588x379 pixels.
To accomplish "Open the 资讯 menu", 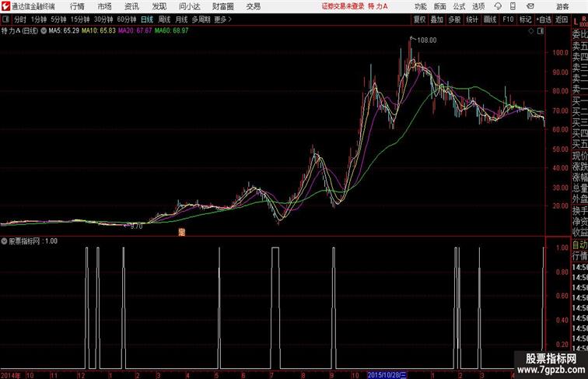I will point(131,6).
